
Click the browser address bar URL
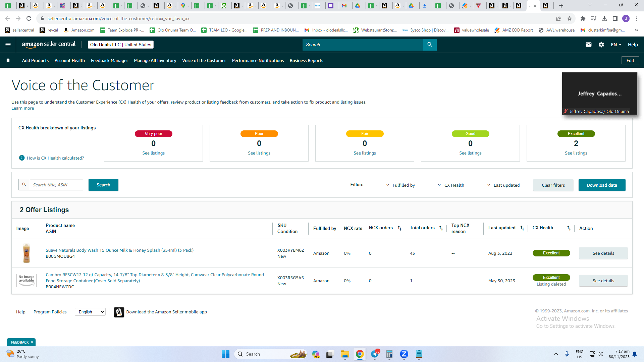click(x=118, y=18)
